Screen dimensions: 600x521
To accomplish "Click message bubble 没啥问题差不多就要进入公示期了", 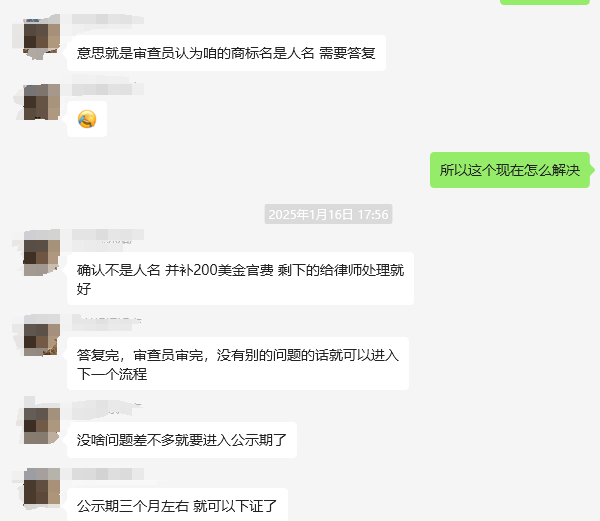I will (x=182, y=440).
